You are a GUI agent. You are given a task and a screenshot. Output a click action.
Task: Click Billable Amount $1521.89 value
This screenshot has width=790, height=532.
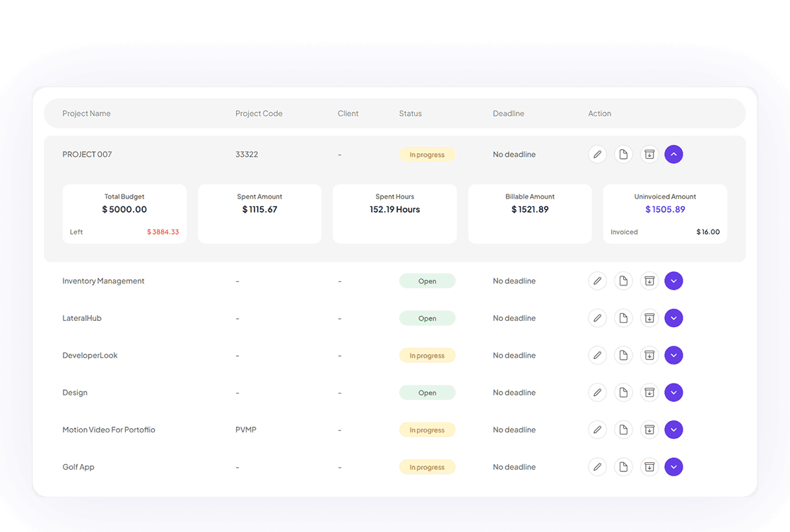coord(530,209)
